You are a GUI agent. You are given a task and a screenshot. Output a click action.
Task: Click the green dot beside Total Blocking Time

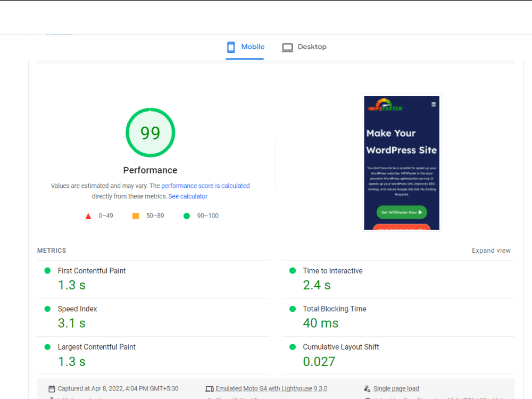(293, 309)
